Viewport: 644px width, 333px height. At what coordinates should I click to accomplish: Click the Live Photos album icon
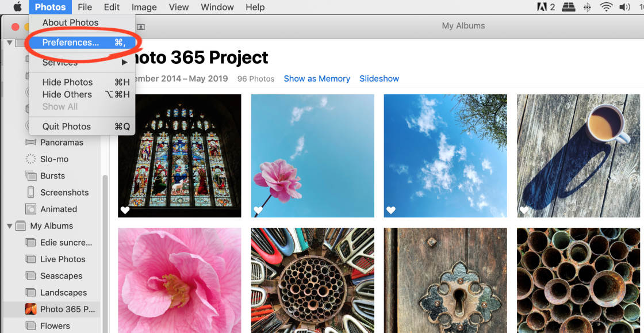(31, 259)
